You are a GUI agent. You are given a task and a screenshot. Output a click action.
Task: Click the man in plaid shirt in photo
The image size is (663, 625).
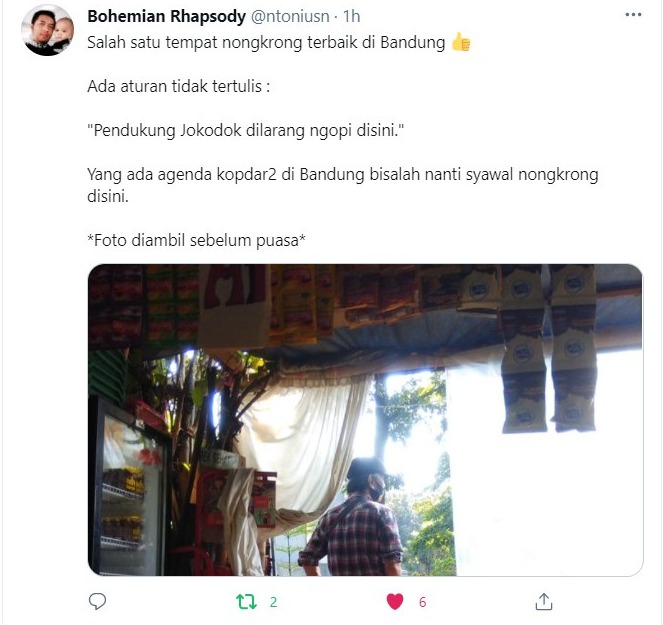(x=351, y=517)
